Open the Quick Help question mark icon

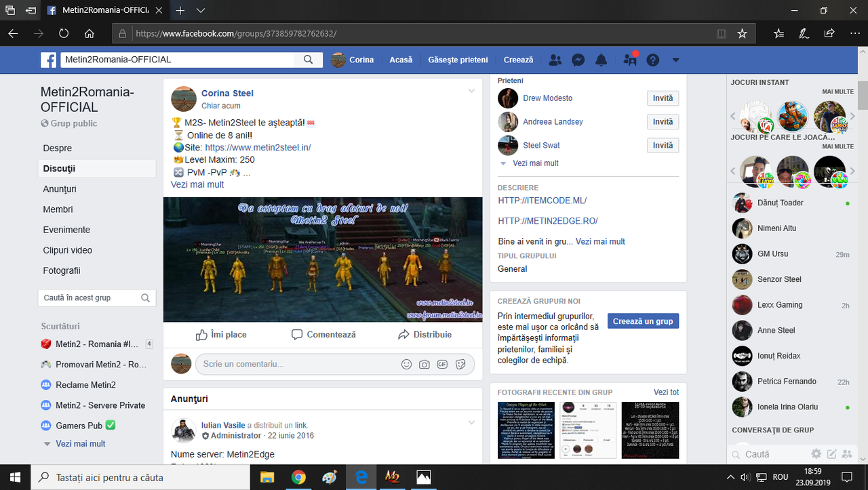[x=652, y=60]
